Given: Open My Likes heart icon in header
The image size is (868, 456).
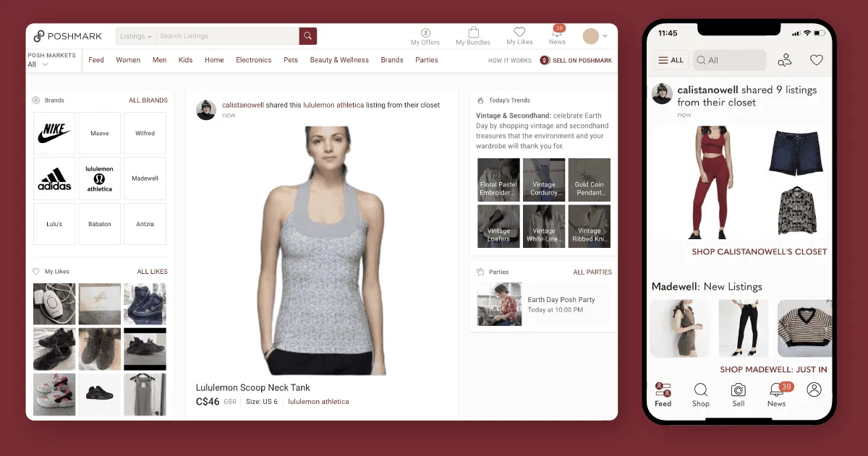Looking at the screenshot, I should pyautogui.click(x=519, y=33).
